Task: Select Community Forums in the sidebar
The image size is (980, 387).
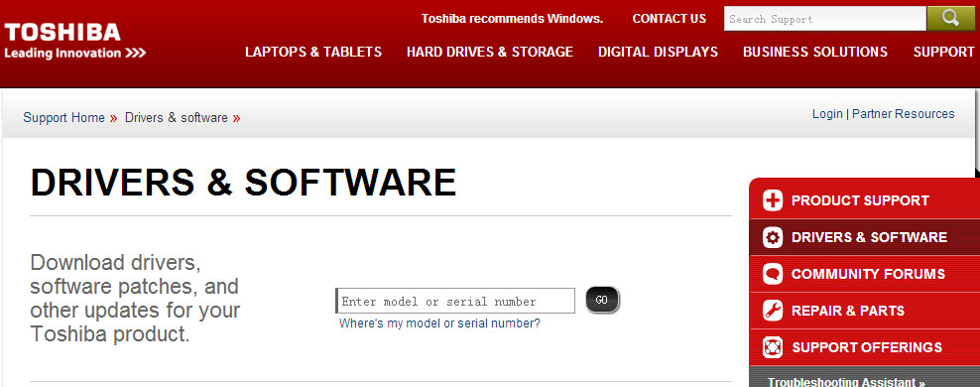Action: pos(864,274)
